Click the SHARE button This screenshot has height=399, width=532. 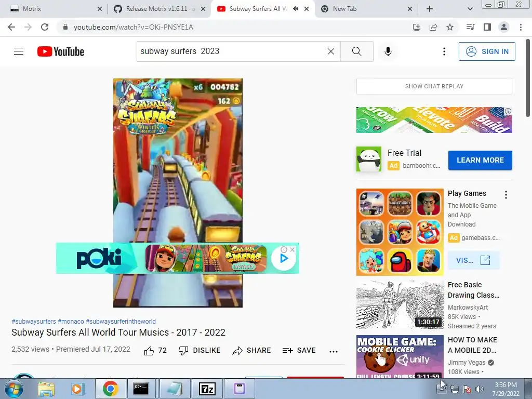[x=251, y=351]
